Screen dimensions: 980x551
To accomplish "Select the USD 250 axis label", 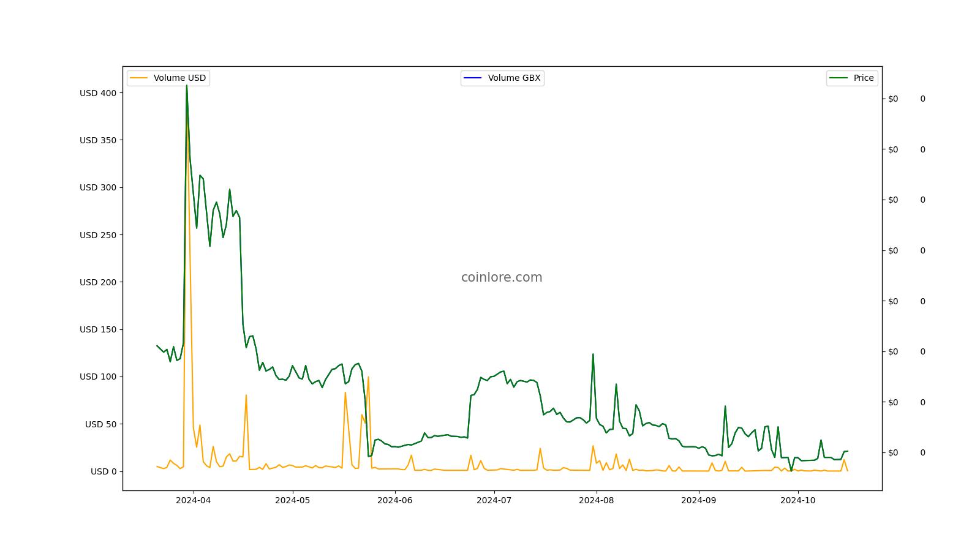I will pyautogui.click(x=98, y=235).
